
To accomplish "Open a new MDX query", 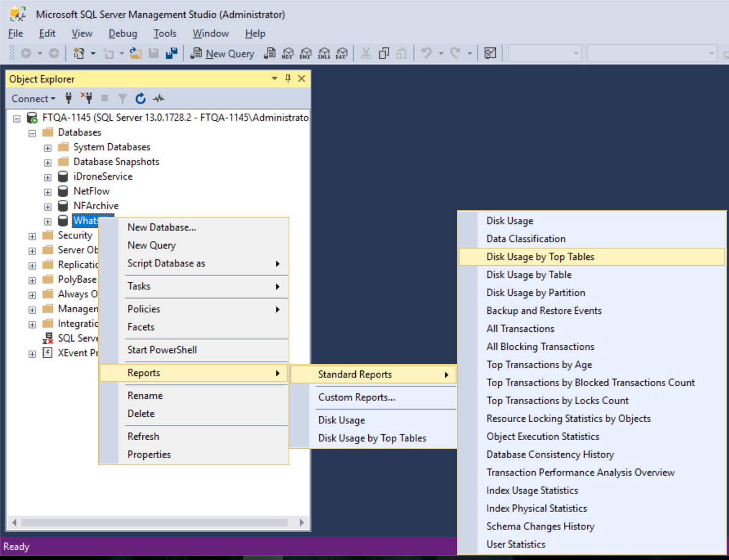I will pos(287,53).
